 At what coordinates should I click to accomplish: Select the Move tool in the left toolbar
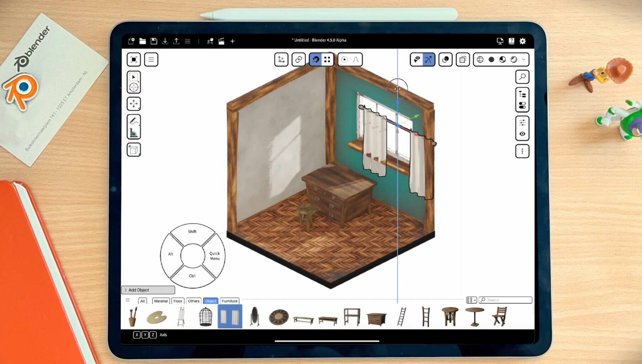(133, 103)
